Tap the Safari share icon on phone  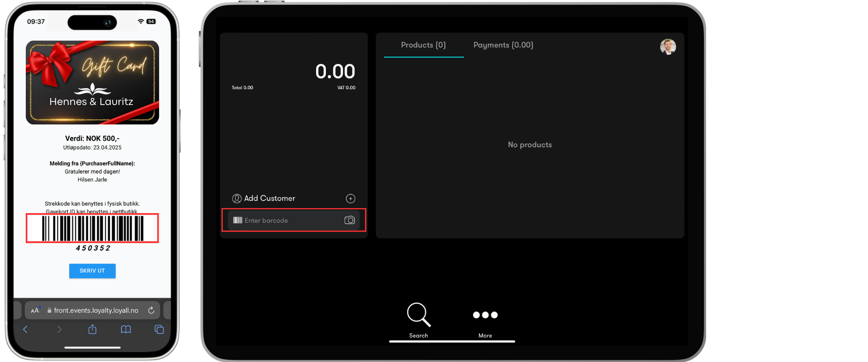pyautogui.click(x=92, y=329)
